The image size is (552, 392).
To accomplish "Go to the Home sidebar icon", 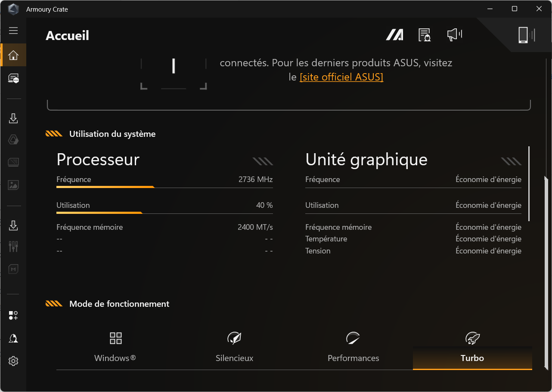I will [x=13, y=55].
